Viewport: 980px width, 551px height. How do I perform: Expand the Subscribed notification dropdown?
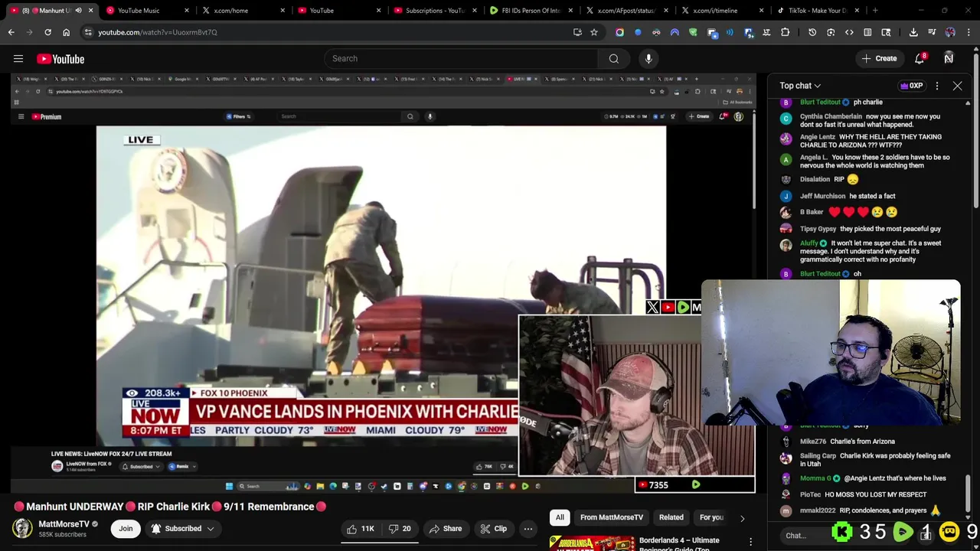(183, 529)
